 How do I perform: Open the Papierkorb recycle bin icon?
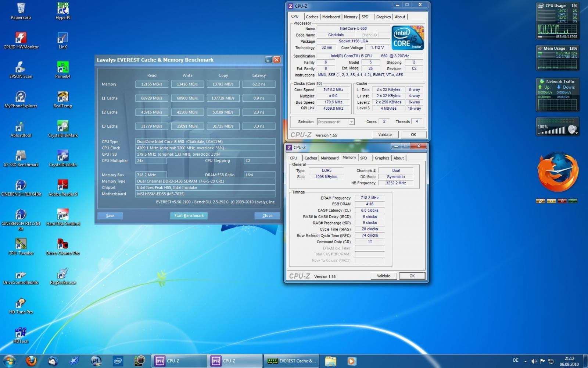coord(21,11)
